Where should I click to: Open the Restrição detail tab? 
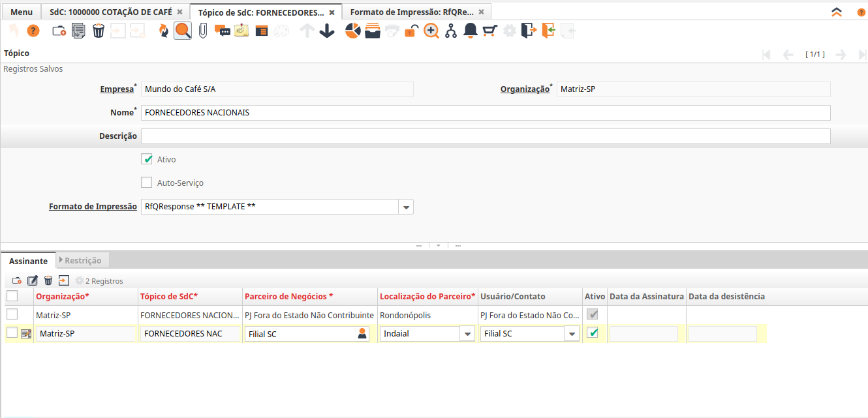(x=83, y=260)
